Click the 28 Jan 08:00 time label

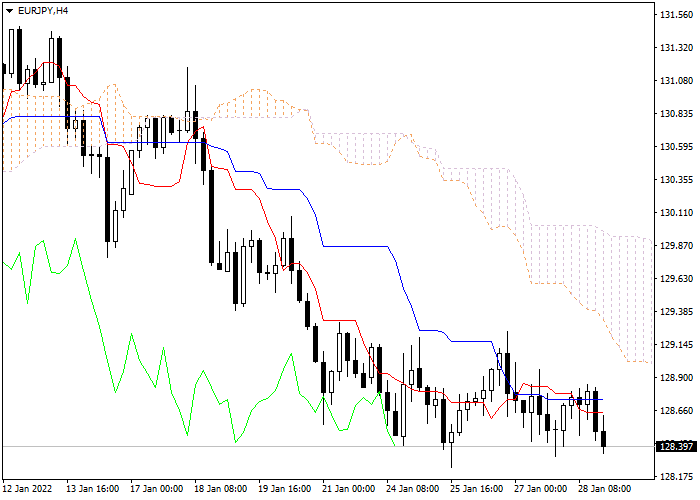(x=605, y=489)
